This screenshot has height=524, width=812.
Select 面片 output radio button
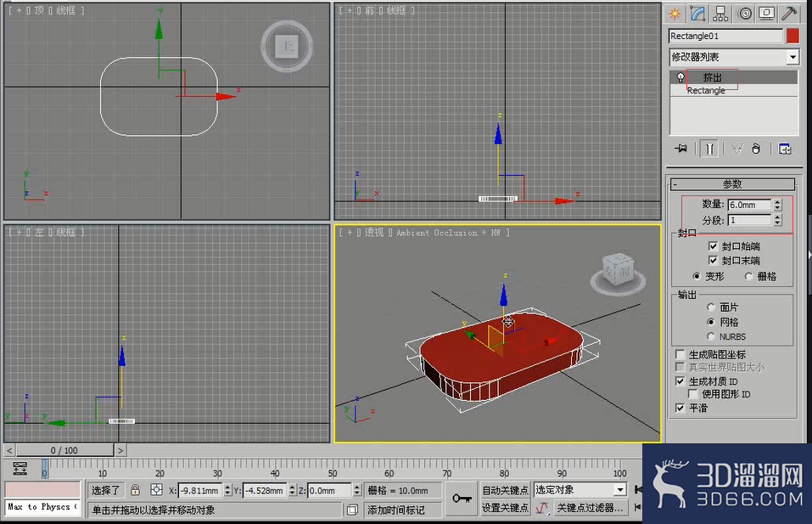coord(710,307)
